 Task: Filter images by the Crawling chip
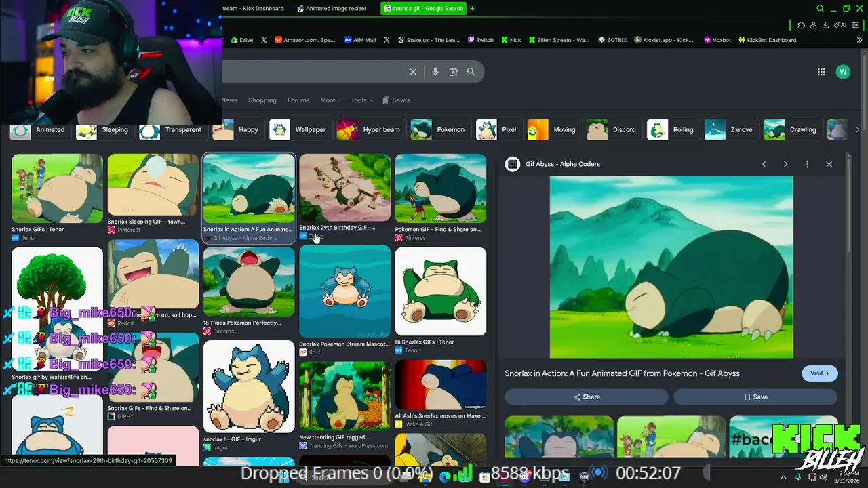(x=792, y=129)
